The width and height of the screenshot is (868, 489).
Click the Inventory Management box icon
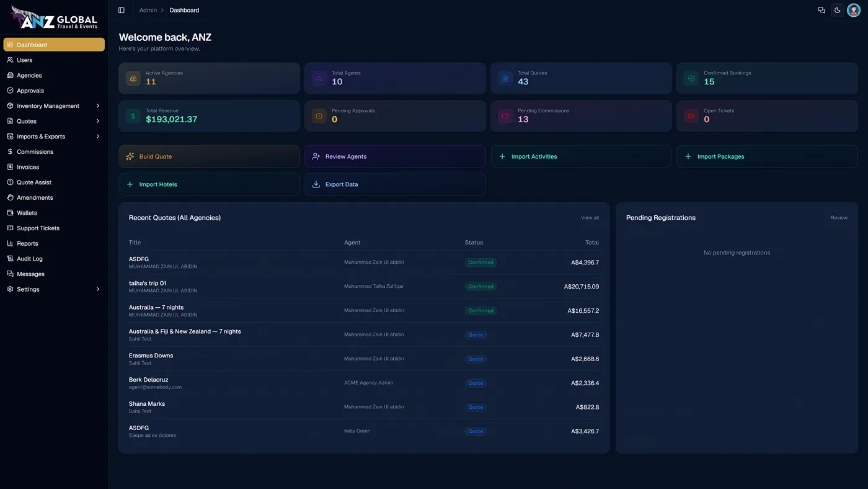tap(10, 106)
